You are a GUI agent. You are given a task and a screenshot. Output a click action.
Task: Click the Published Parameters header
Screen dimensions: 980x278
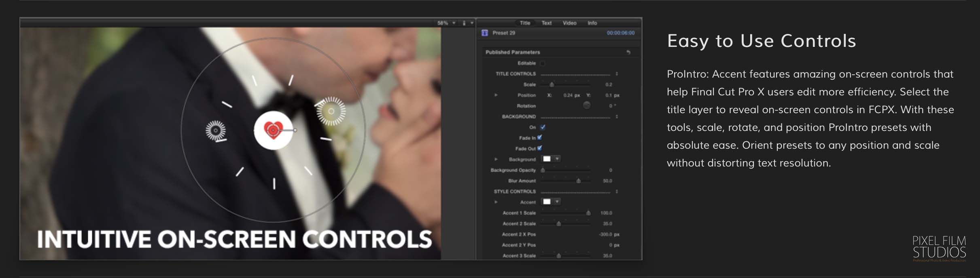pos(513,52)
